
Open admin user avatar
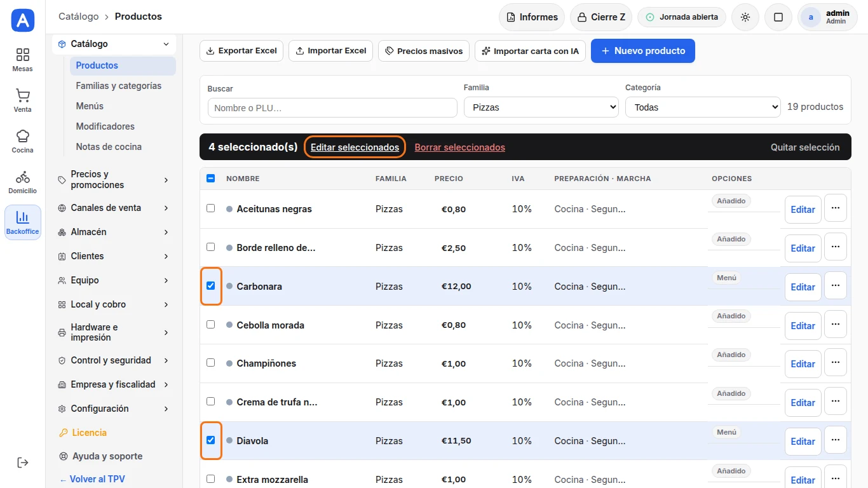click(x=810, y=17)
